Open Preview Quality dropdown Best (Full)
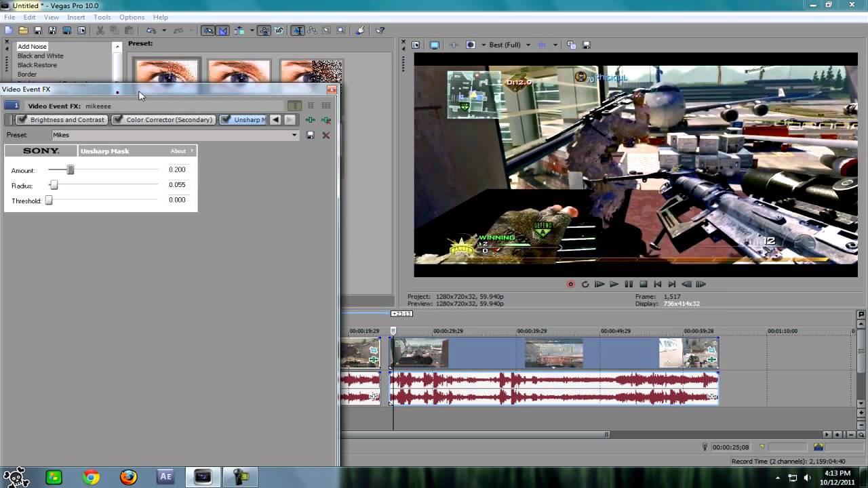868x488 pixels. pos(510,45)
